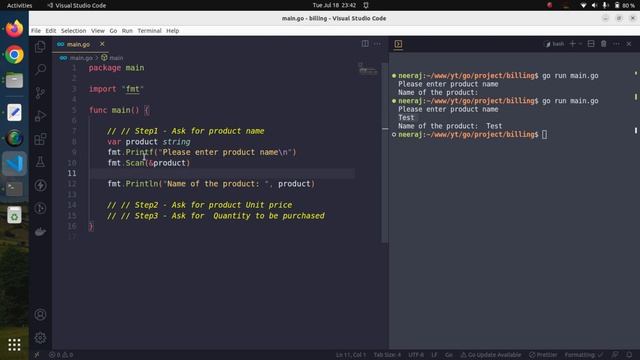Click the Step2 unit price comment
640x360 pixels.
click(200, 205)
